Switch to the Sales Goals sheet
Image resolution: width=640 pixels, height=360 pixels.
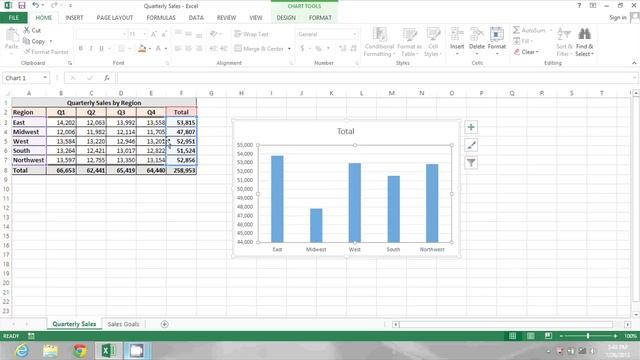(123, 324)
